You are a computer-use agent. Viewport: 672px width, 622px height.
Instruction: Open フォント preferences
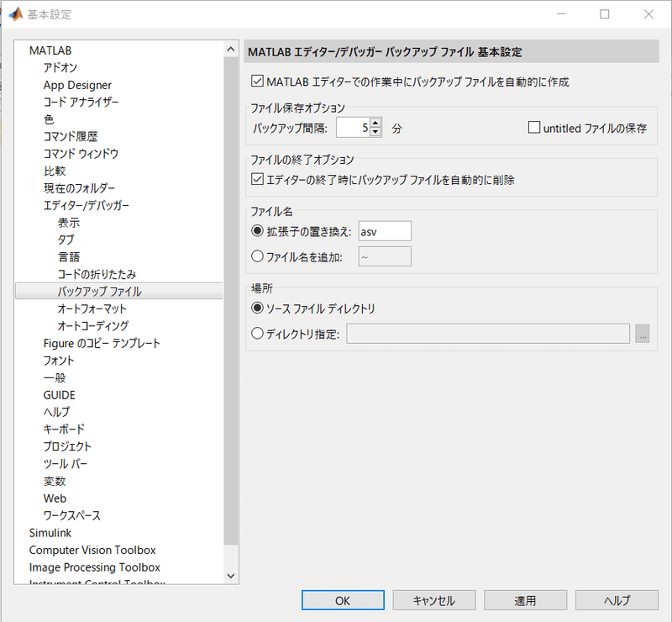pos(59,361)
